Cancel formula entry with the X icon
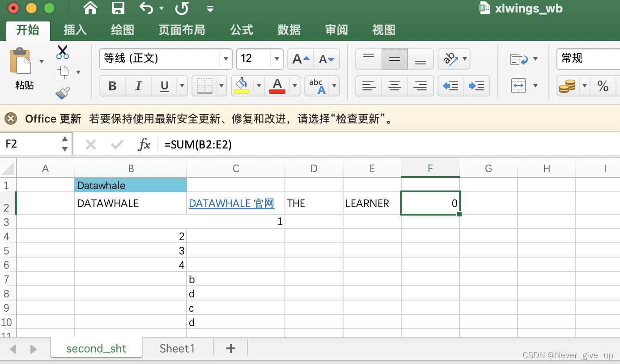 click(91, 144)
